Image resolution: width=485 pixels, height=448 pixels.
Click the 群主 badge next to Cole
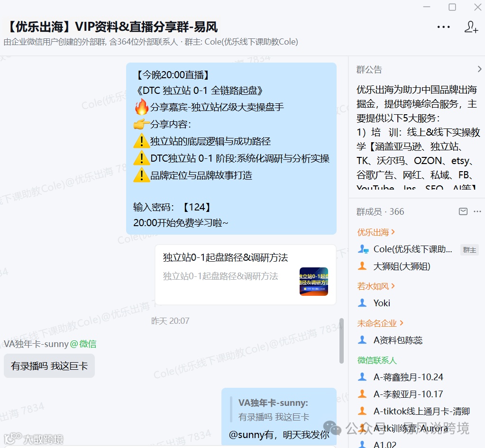click(469, 250)
